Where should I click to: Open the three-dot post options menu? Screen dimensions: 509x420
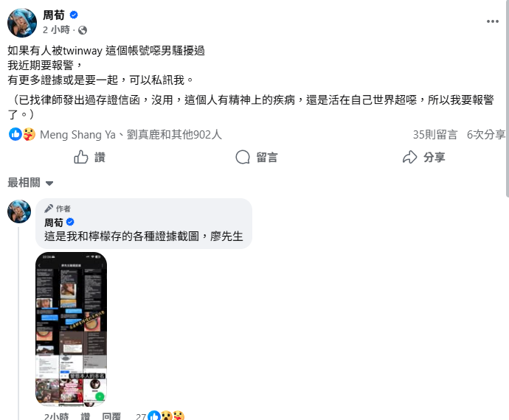493,21
